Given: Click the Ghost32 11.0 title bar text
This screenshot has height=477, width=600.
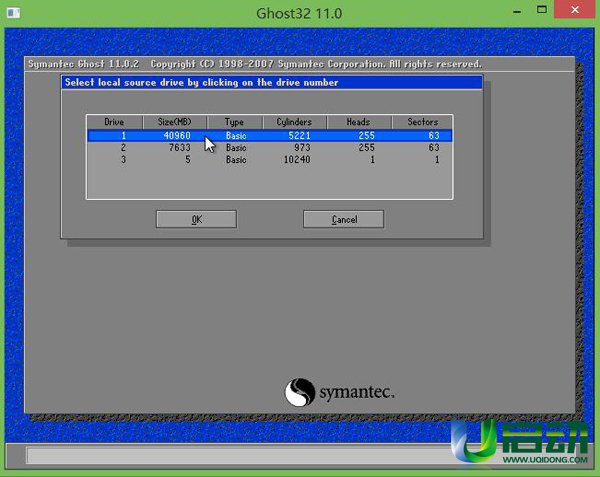Looking at the screenshot, I should tap(299, 13).
